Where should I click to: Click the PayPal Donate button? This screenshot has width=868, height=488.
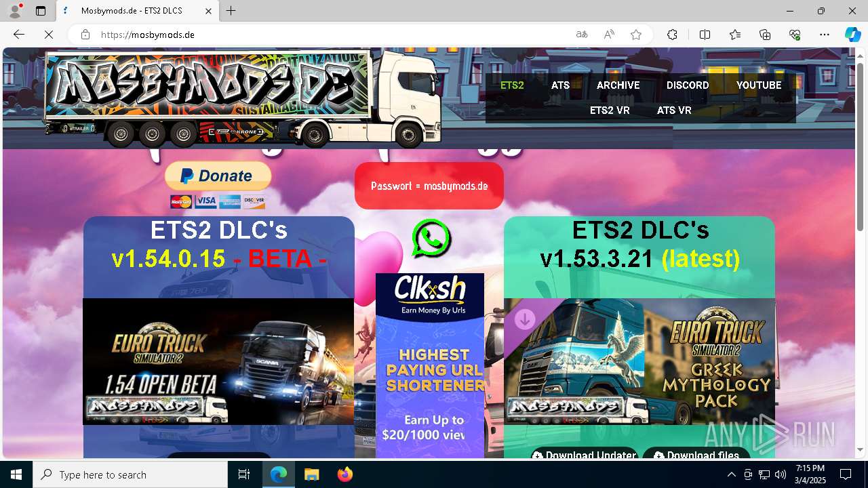pyautogui.click(x=218, y=176)
